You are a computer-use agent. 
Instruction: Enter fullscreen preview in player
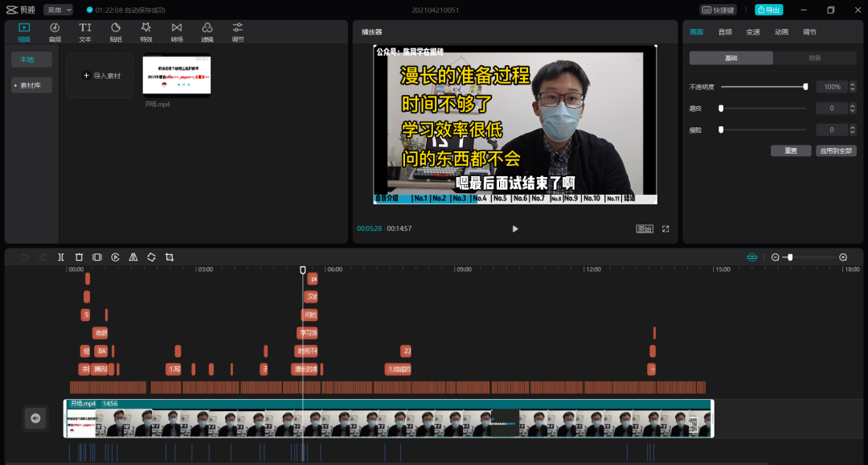click(x=665, y=229)
